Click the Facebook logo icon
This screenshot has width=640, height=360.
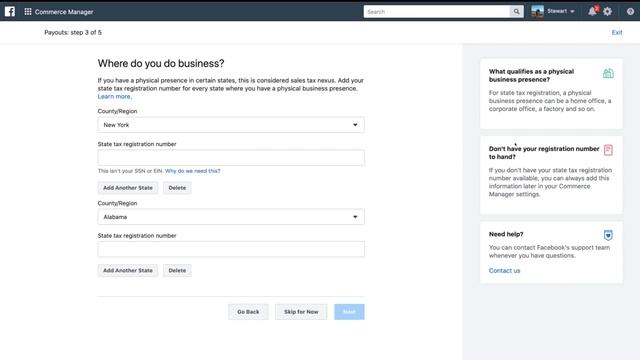10,11
